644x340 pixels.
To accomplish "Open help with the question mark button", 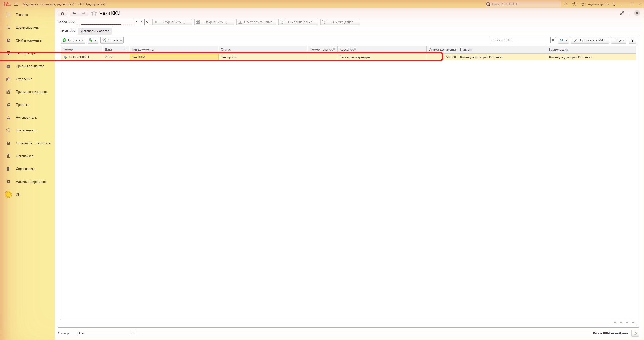I will tap(632, 40).
